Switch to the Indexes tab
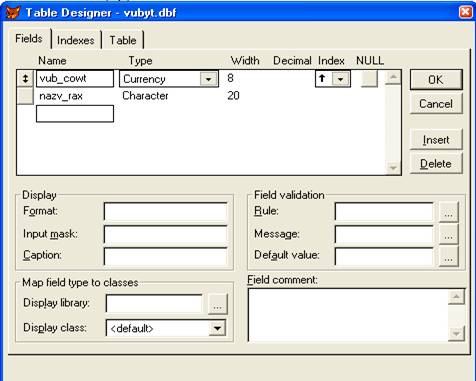 click(x=76, y=40)
